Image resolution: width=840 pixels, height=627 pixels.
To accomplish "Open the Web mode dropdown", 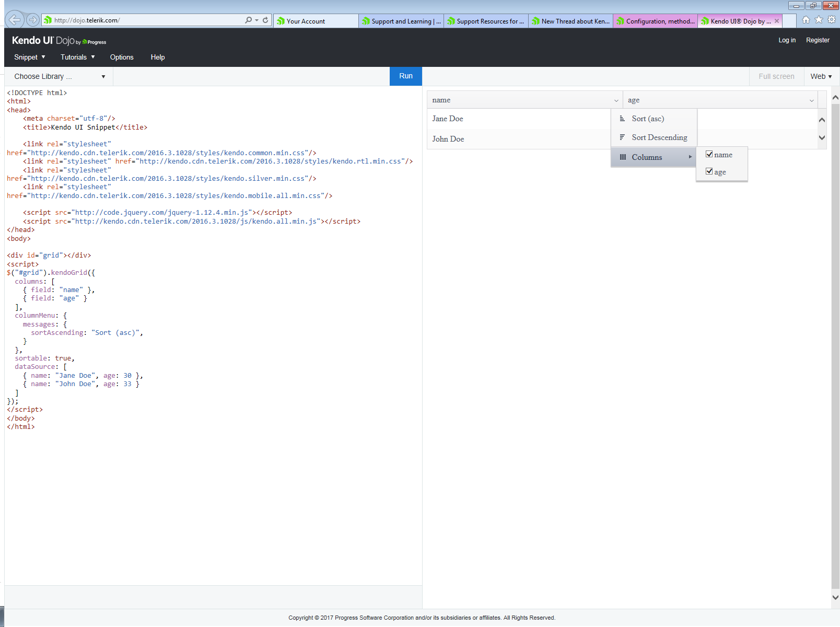I will pos(821,76).
